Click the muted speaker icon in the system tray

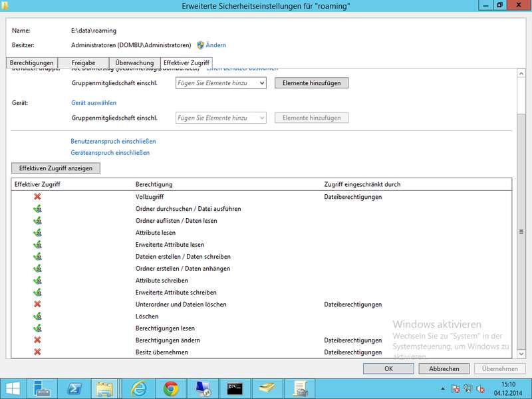[480, 389]
